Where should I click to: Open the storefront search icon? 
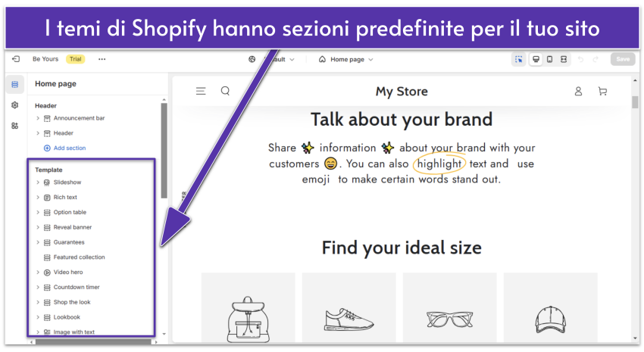point(225,92)
